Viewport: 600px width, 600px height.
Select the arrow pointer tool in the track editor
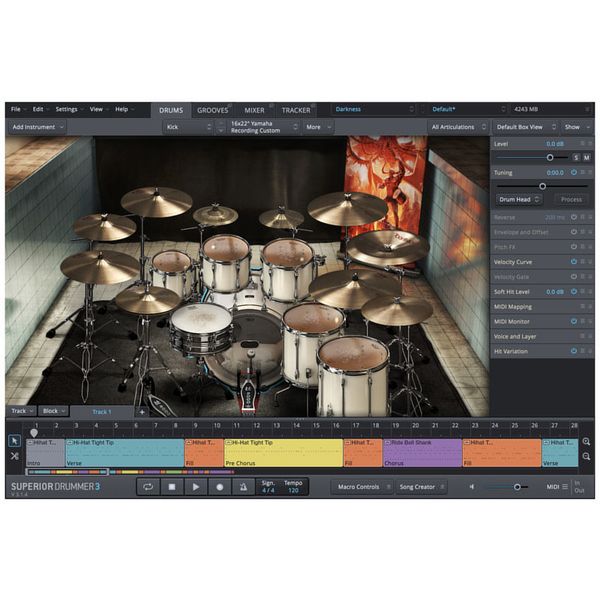pos(15,441)
